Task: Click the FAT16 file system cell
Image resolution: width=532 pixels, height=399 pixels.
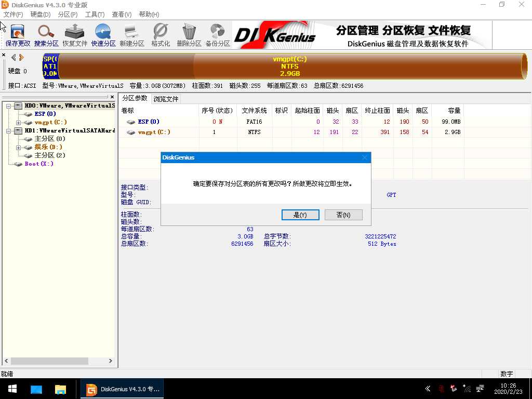Action: click(x=254, y=122)
